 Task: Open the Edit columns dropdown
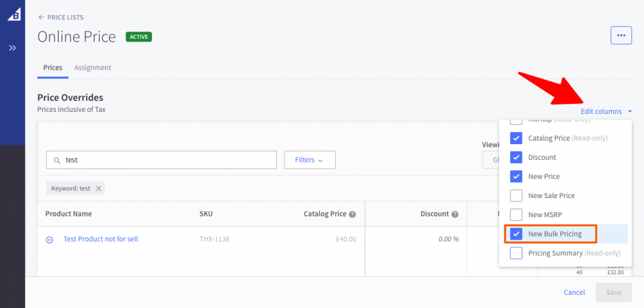pyautogui.click(x=606, y=111)
